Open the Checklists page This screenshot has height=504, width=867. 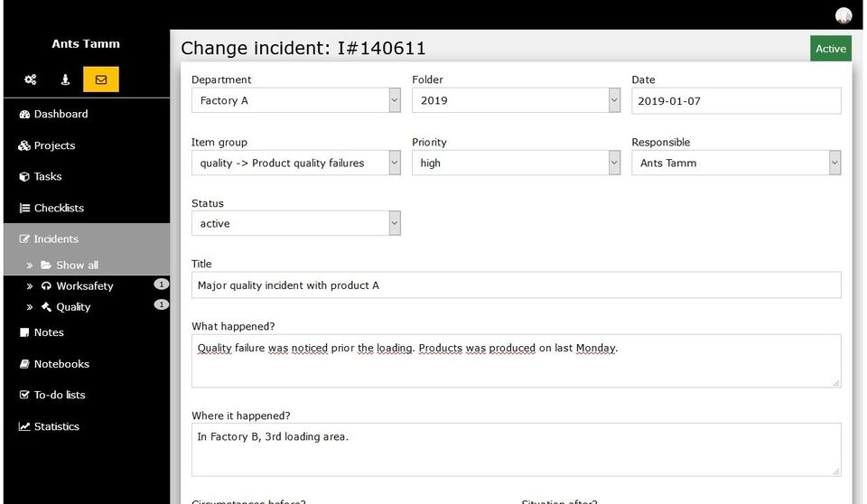pos(59,208)
